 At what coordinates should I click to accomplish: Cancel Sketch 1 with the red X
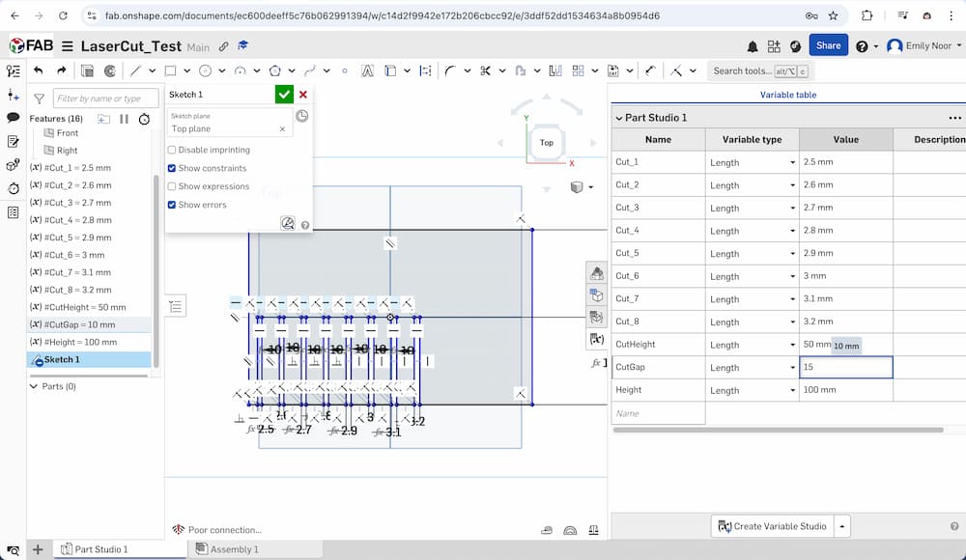(x=303, y=95)
